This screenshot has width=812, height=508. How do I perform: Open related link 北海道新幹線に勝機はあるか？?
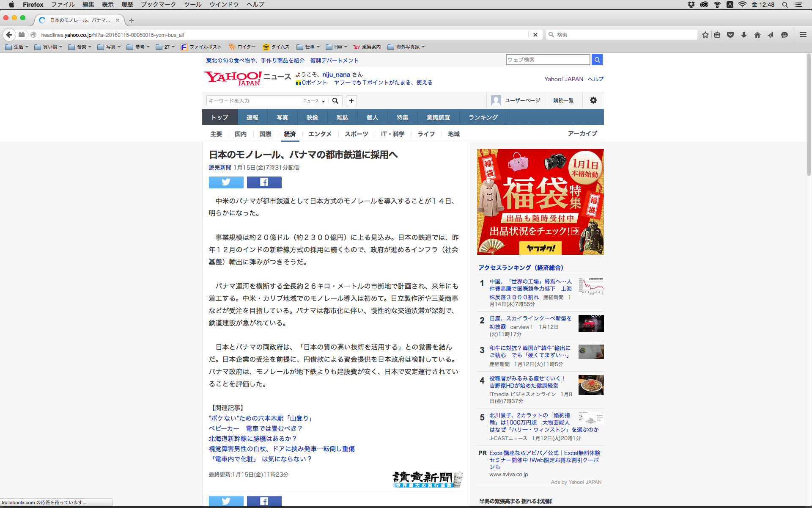point(252,439)
